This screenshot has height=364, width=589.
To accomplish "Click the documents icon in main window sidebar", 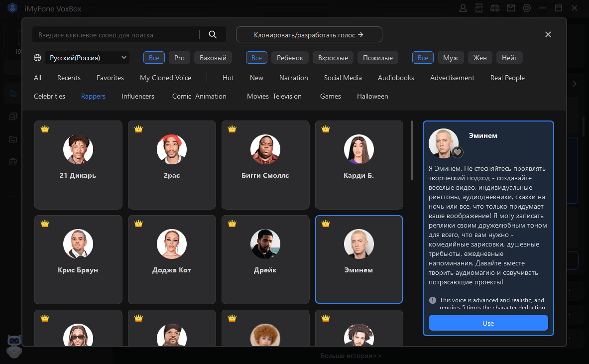I will pyautogui.click(x=13, y=117).
